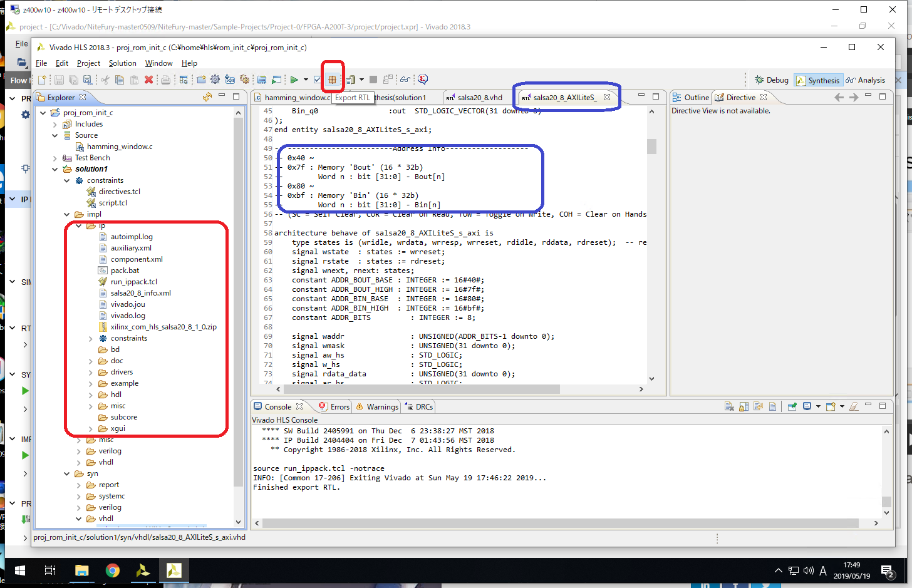This screenshot has height=588, width=912.
Task: Open the Window menu
Action: tap(158, 63)
